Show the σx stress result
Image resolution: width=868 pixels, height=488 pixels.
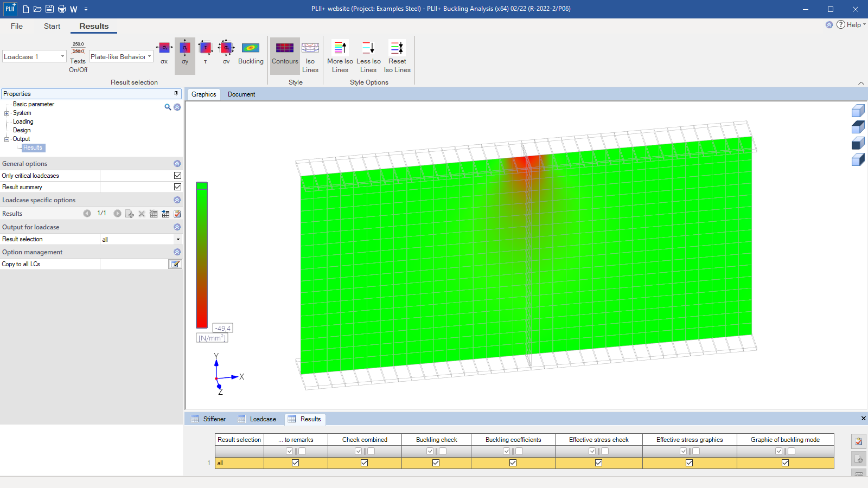click(164, 53)
